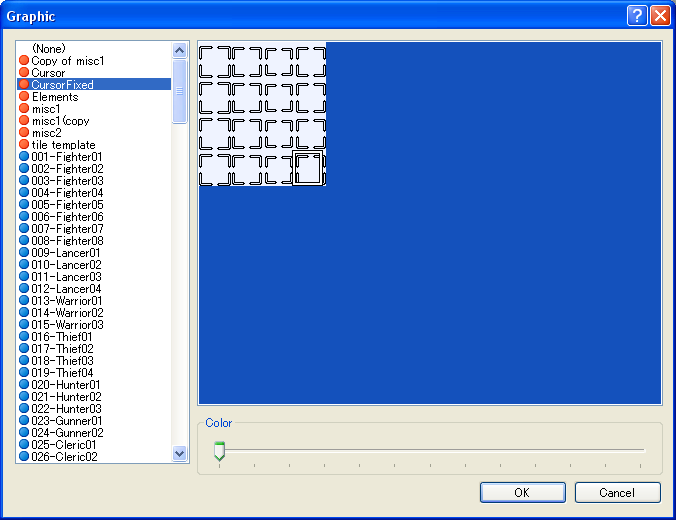Viewport: 676px width, 520px height.
Task: Click the blue icon beside 020-Hunter01
Action: (x=24, y=385)
